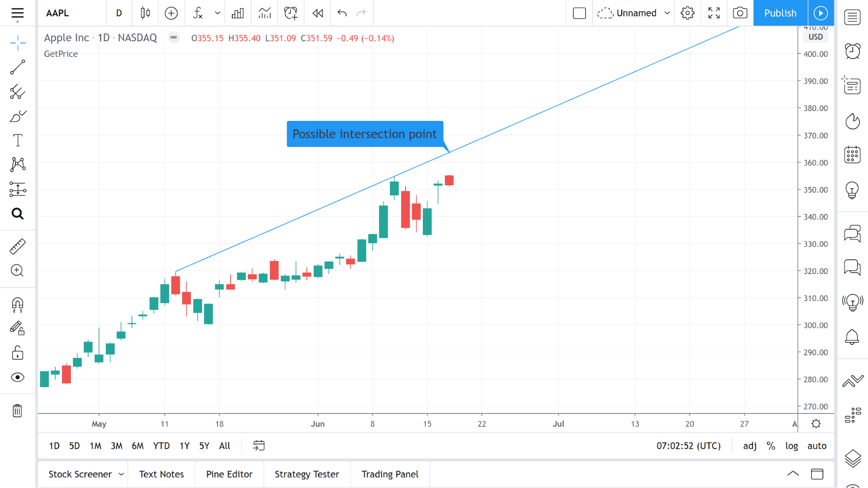Click the compare or add symbol icon
This screenshot has height=488, width=868.
pos(171,13)
